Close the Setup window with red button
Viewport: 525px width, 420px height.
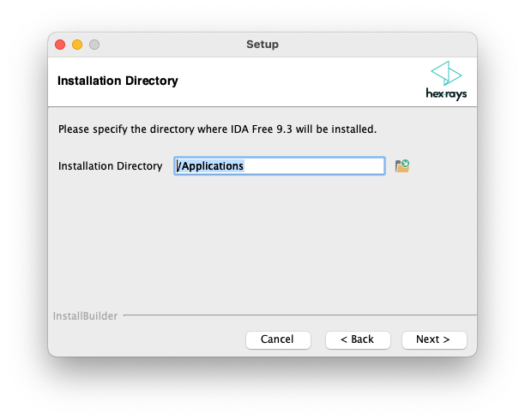coord(60,45)
